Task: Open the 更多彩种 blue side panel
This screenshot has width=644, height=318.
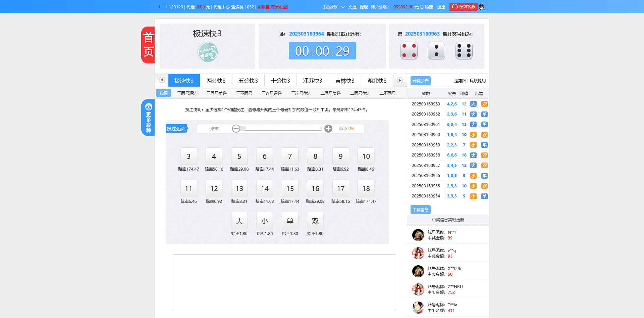Action: [x=148, y=118]
